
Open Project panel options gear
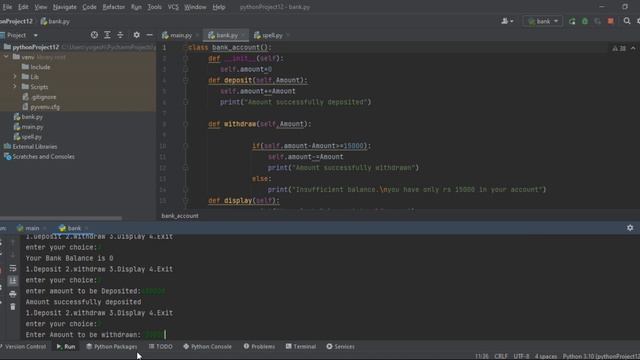(136, 35)
